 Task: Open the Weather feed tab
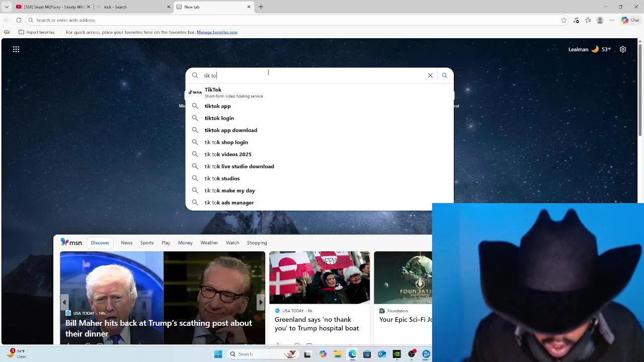[209, 243]
